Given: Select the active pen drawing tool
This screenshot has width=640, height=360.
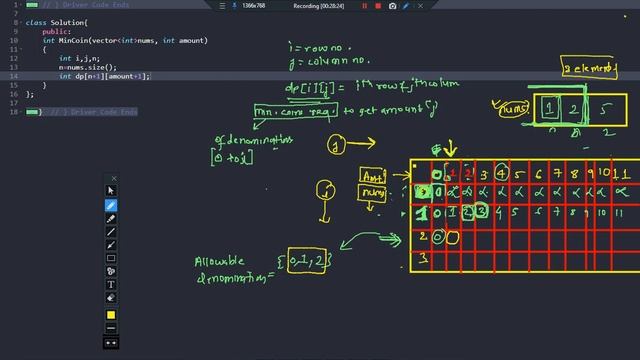Looking at the screenshot, I should coord(111,205).
